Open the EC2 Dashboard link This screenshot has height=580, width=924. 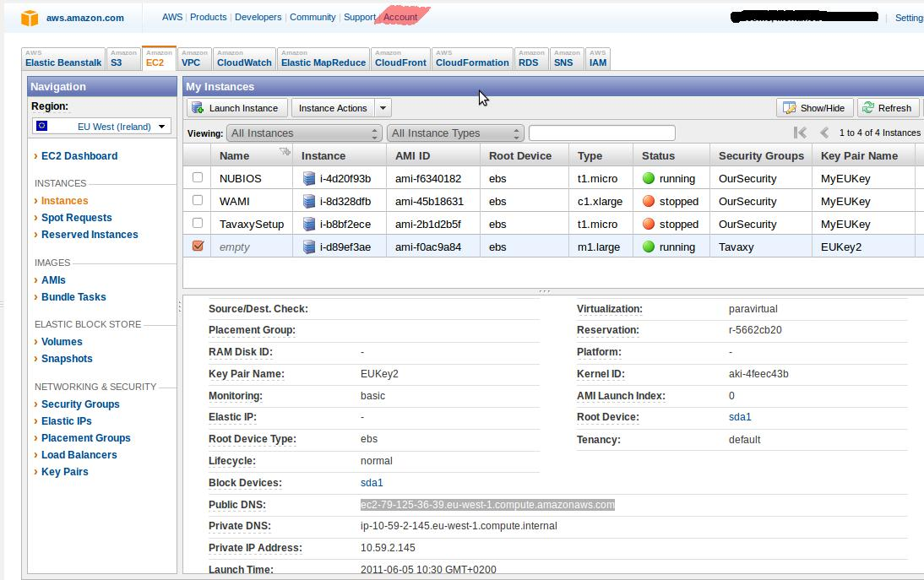[x=79, y=156]
